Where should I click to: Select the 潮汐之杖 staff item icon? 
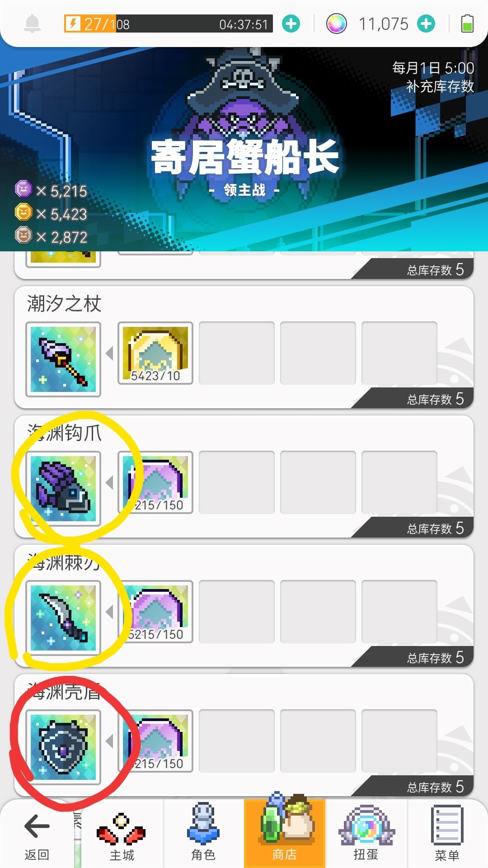tap(63, 359)
